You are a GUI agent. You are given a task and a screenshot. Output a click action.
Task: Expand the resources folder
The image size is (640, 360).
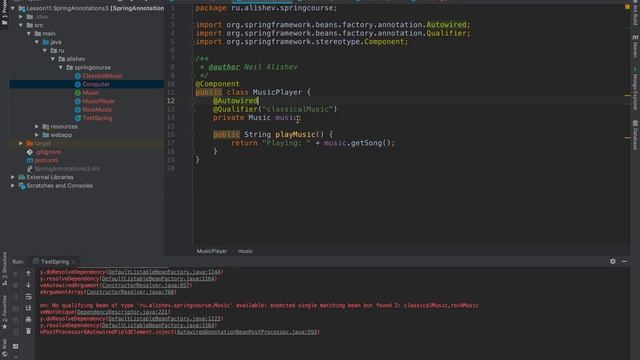tap(37, 127)
